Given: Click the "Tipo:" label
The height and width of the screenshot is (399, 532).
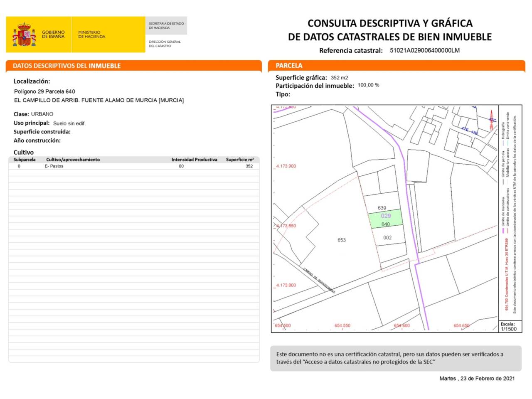Looking at the screenshot, I should [x=283, y=94].
